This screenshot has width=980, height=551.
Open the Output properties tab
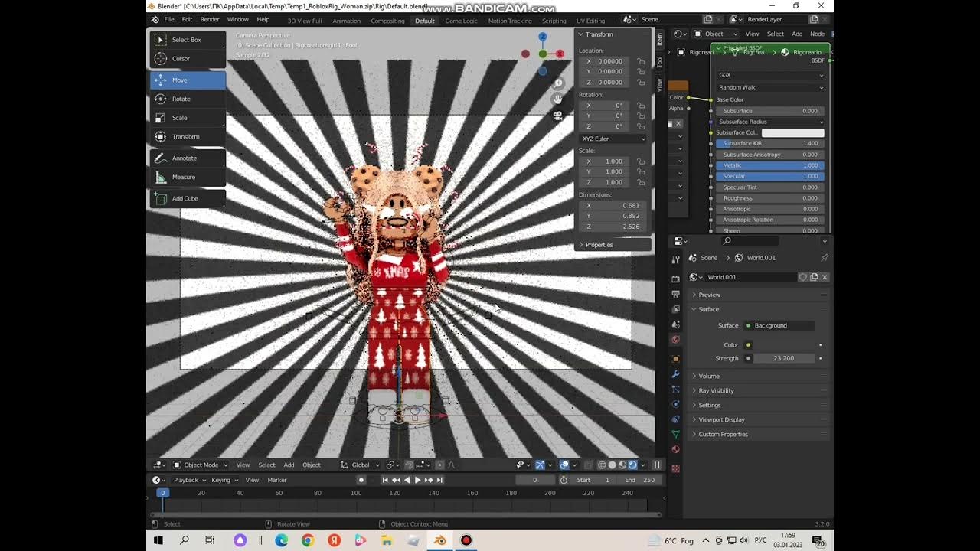click(x=675, y=294)
